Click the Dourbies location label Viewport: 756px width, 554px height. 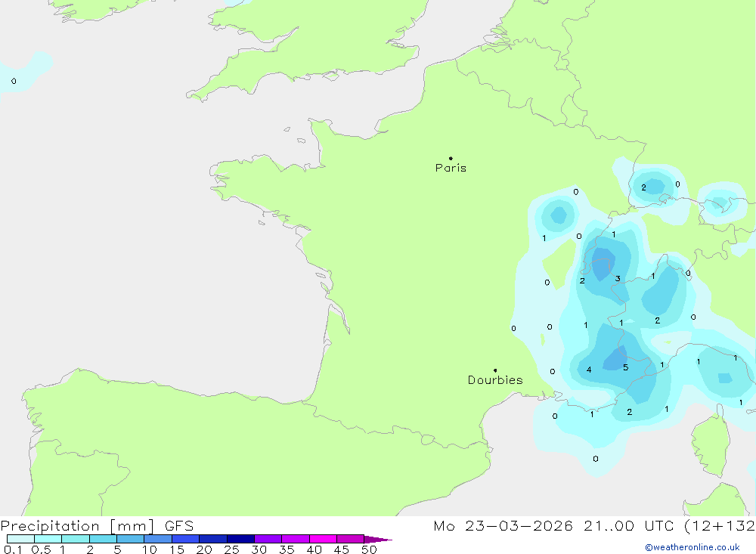[x=495, y=380]
